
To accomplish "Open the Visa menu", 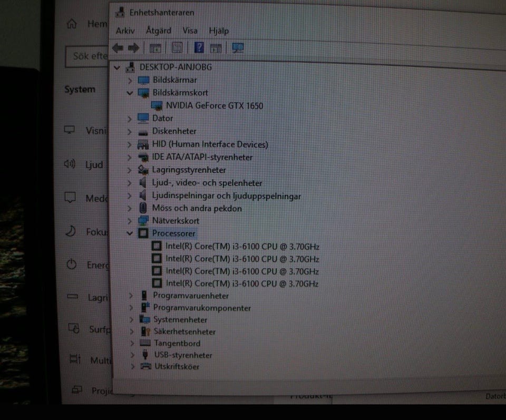I will (190, 31).
